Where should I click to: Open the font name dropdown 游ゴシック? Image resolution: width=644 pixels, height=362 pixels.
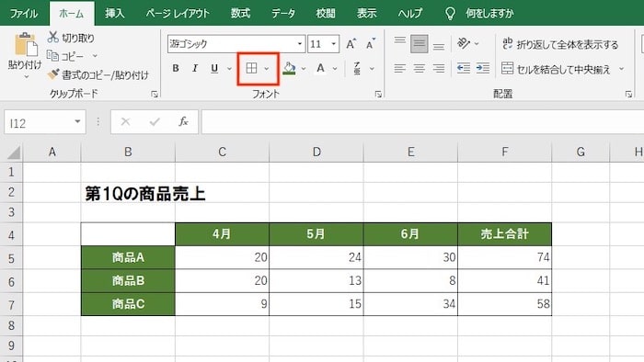click(300, 44)
